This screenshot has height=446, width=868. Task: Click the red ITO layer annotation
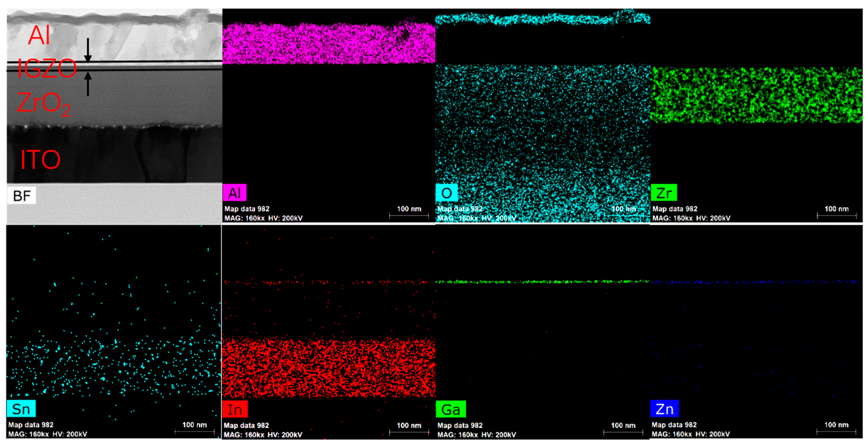click(40, 160)
